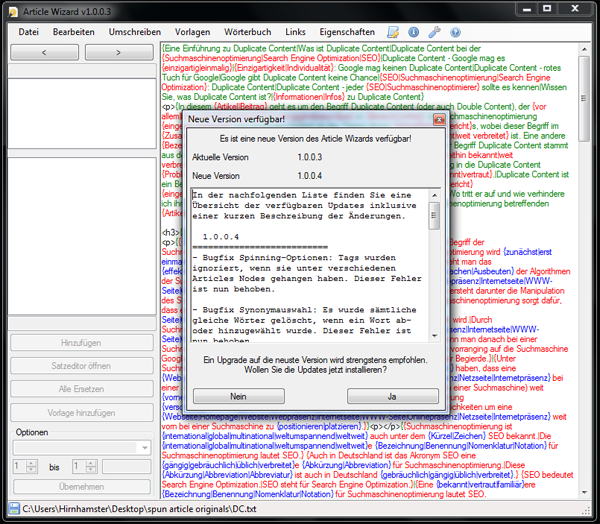Click the changelog scrollbar thumb
The image size is (600, 524).
click(x=434, y=215)
